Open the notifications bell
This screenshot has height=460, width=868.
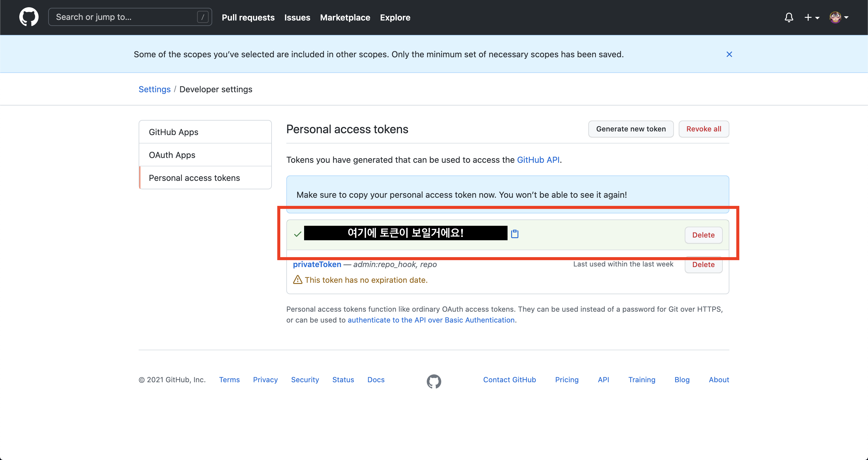(788, 17)
